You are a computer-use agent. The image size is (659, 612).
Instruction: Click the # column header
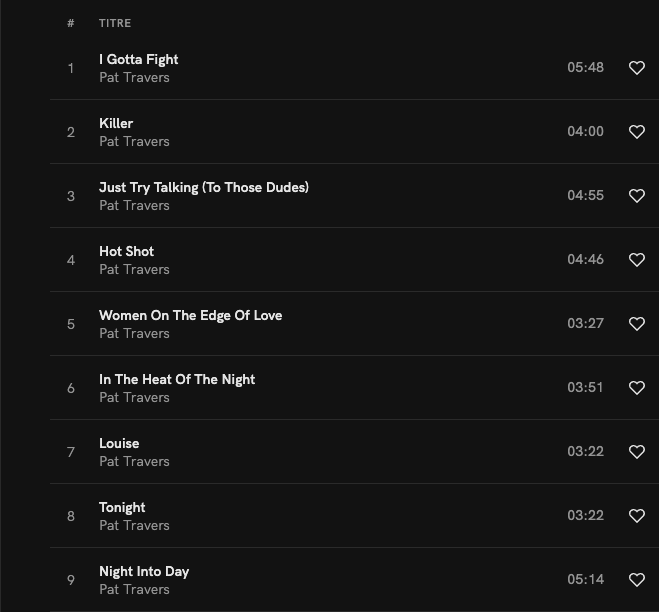pyautogui.click(x=71, y=23)
